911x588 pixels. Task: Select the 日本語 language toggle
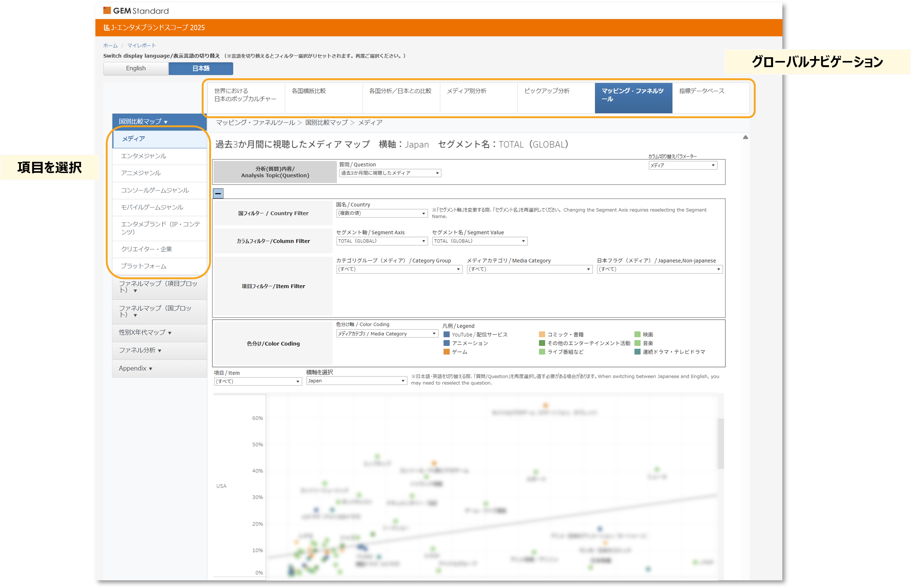(201, 68)
